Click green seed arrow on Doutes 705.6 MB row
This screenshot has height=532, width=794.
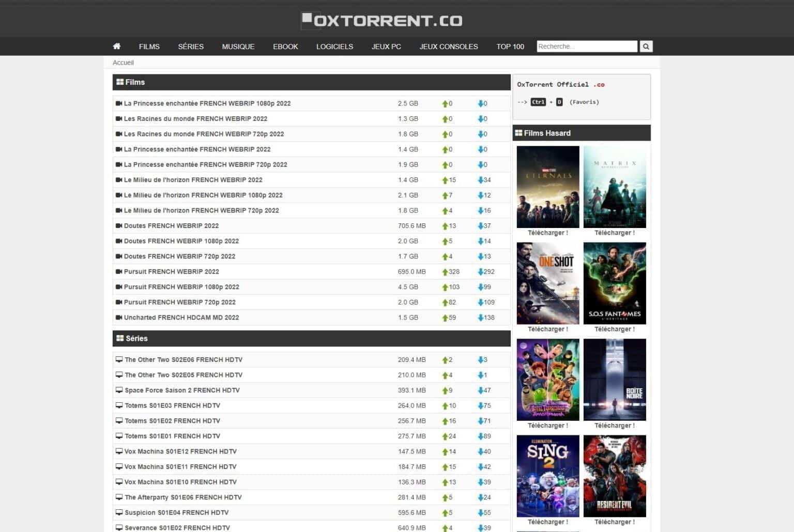click(445, 226)
